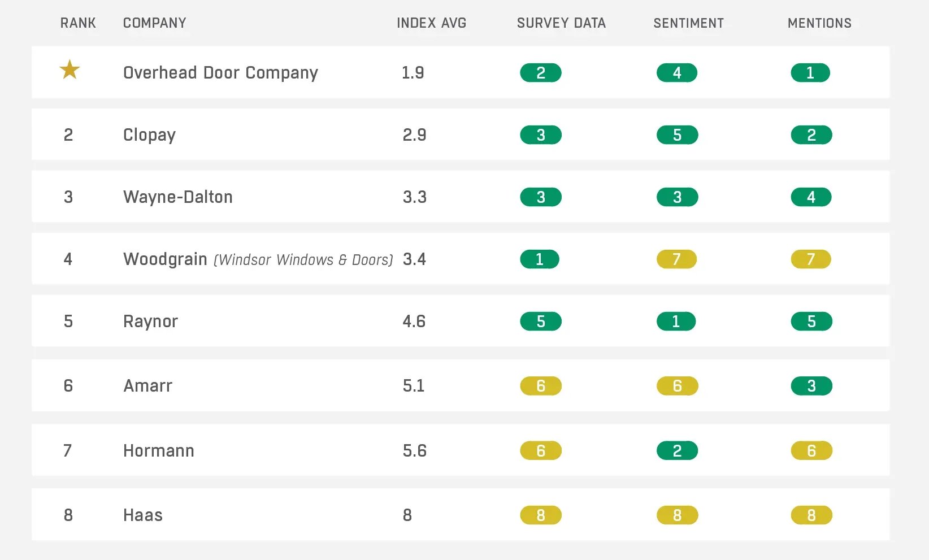This screenshot has height=560, width=929.
Task: Sort by the Survey Data column header
Action: pos(561,23)
